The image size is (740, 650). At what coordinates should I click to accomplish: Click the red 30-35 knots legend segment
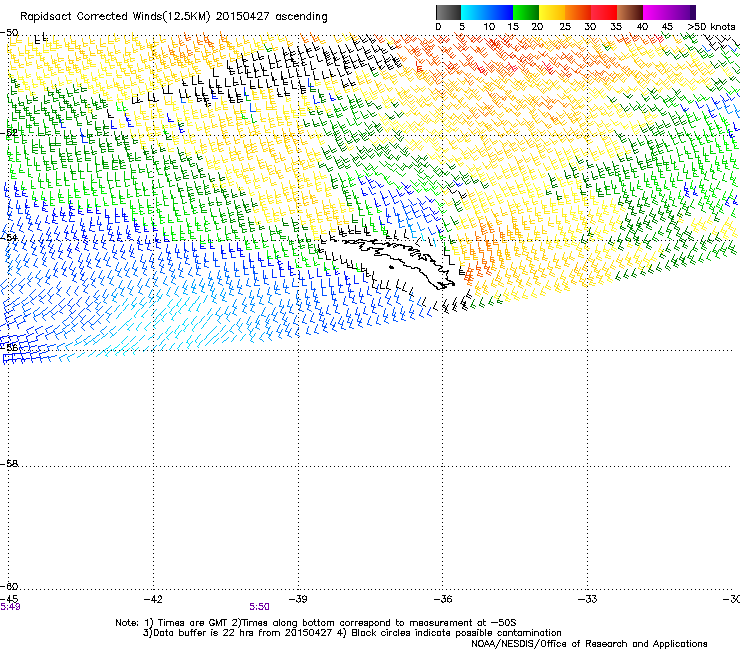pos(604,12)
